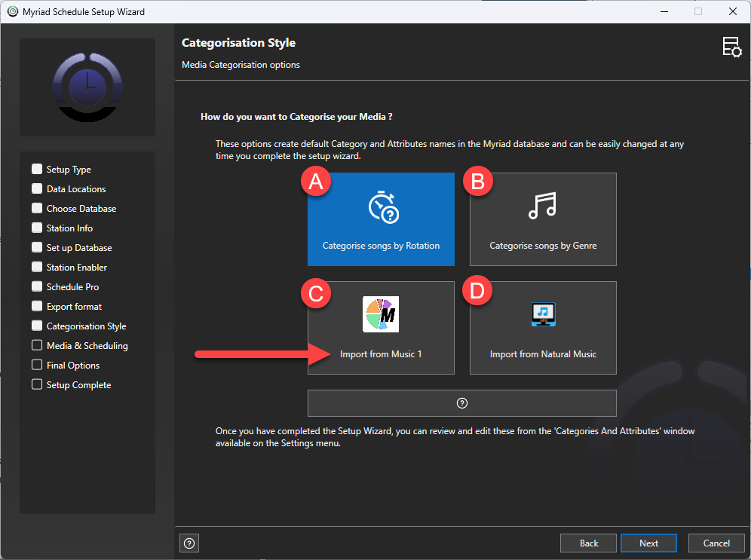
Task: Toggle Categorisation Style step checkbox
Action: [37, 326]
